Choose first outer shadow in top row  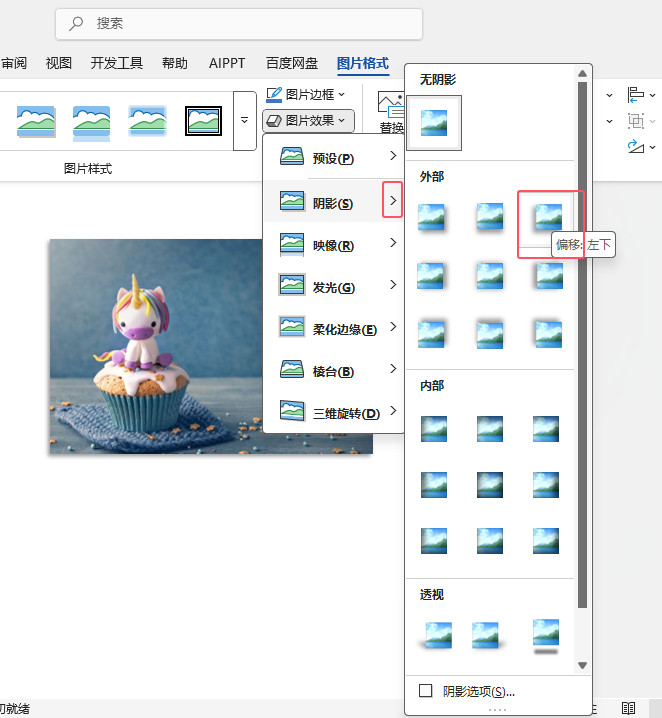coord(431,218)
